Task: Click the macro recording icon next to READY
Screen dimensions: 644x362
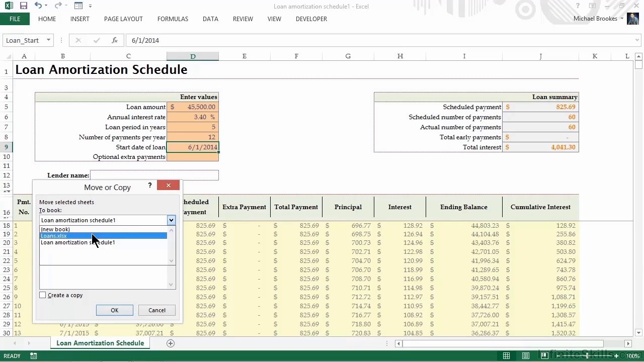Action: tap(33, 356)
